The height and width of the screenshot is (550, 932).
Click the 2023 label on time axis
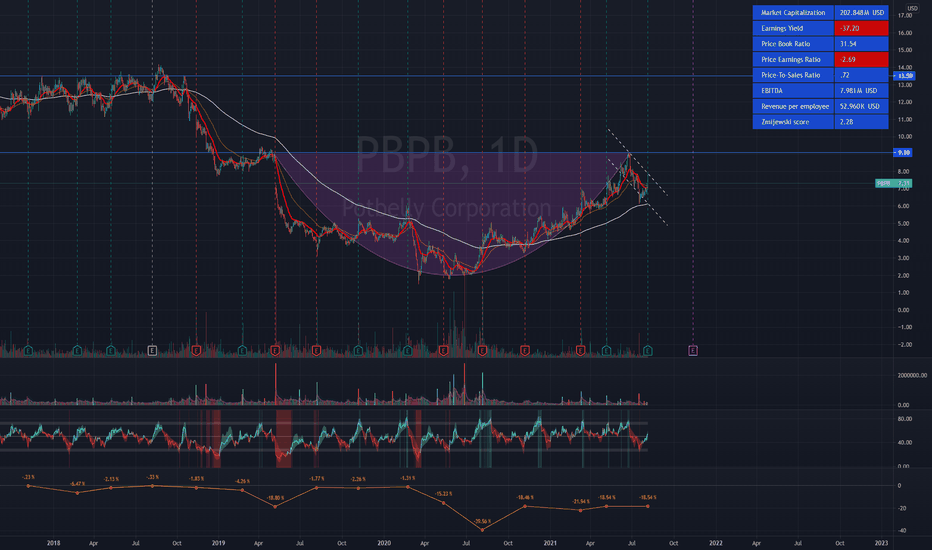tap(881, 543)
